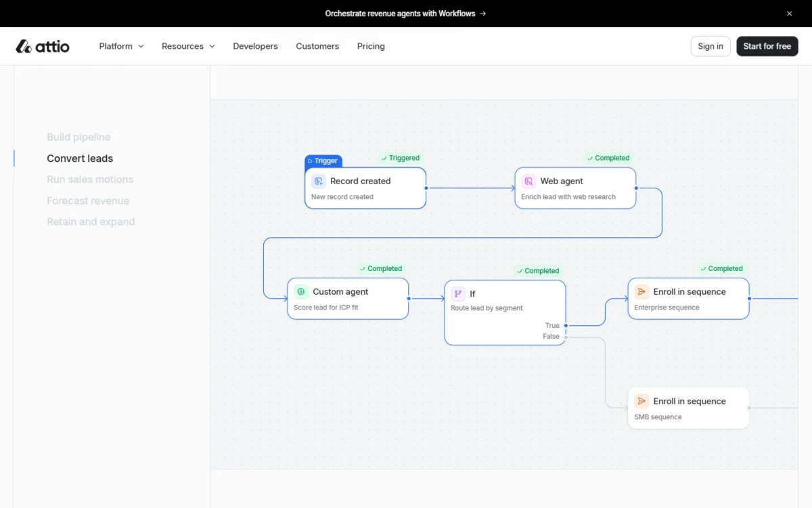
Task: Click "Enrich lead with web research" text
Action: point(568,197)
